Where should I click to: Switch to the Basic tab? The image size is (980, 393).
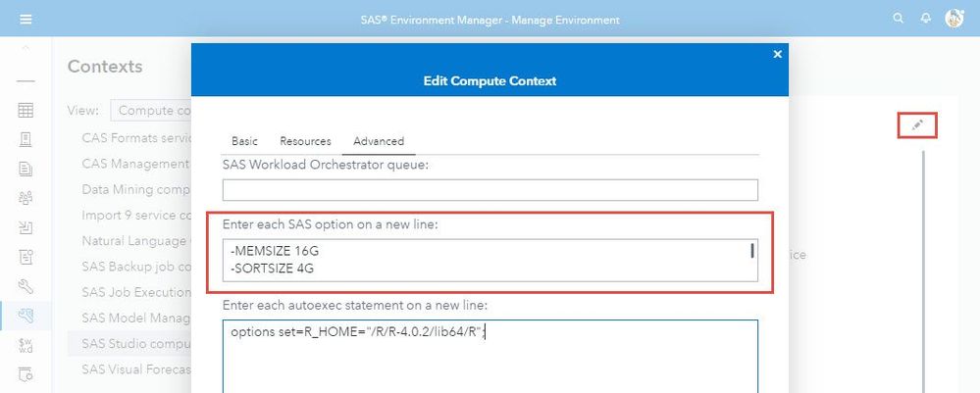click(x=244, y=141)
